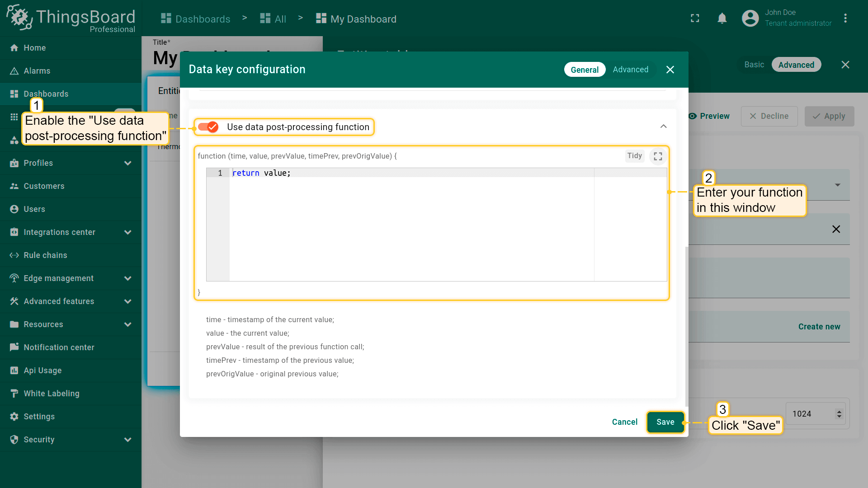The width and height of the screenshot is (868, 488).
Task: Expand the Profiles menu
Action: tap(127, 163)
